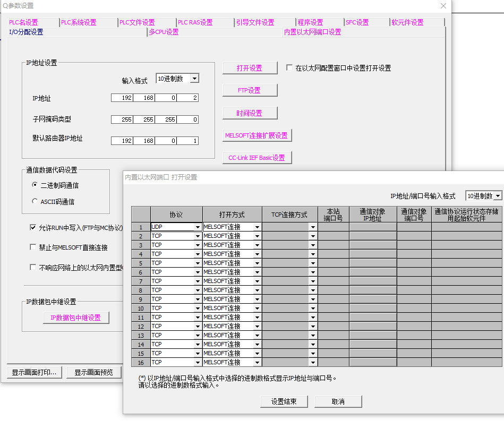
Task: Check 禁止与MELSOFT直接连接 option
Action: click(x=33, y=247)
